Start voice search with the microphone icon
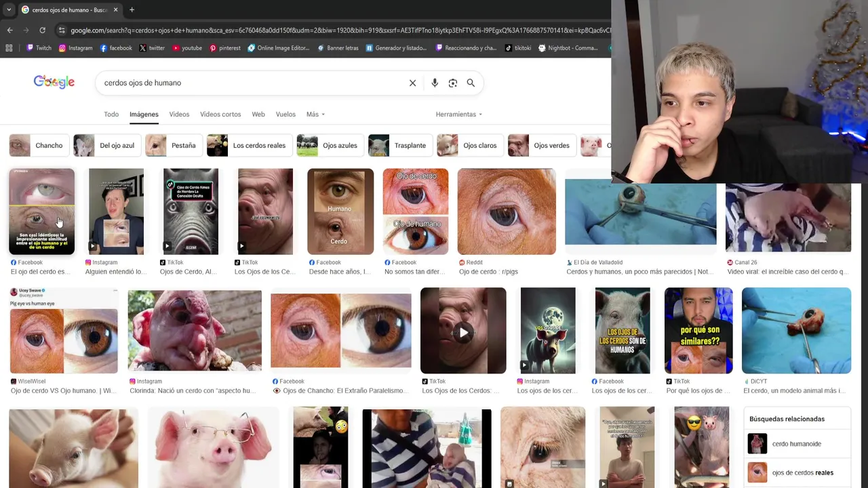 point(435,83)
